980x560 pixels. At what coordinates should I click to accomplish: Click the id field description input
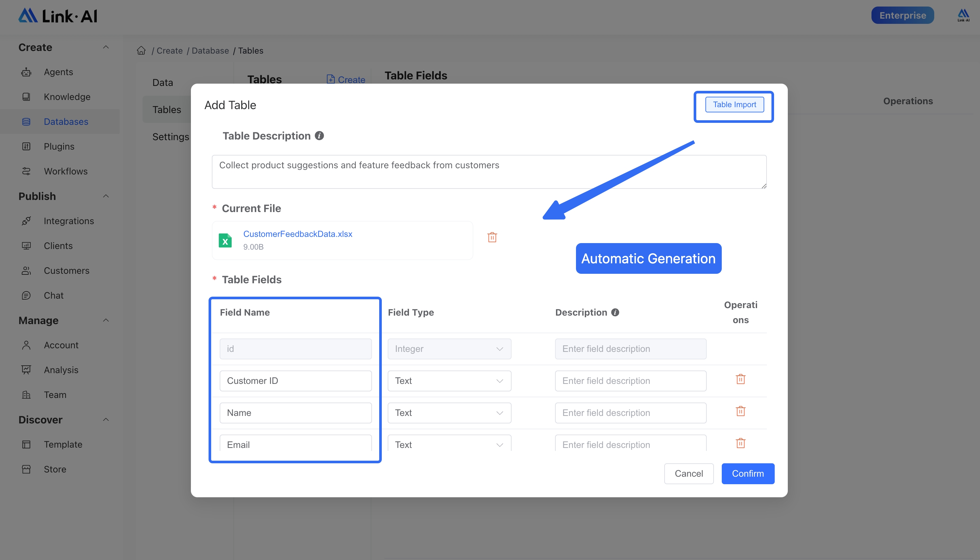pos(630,349)
